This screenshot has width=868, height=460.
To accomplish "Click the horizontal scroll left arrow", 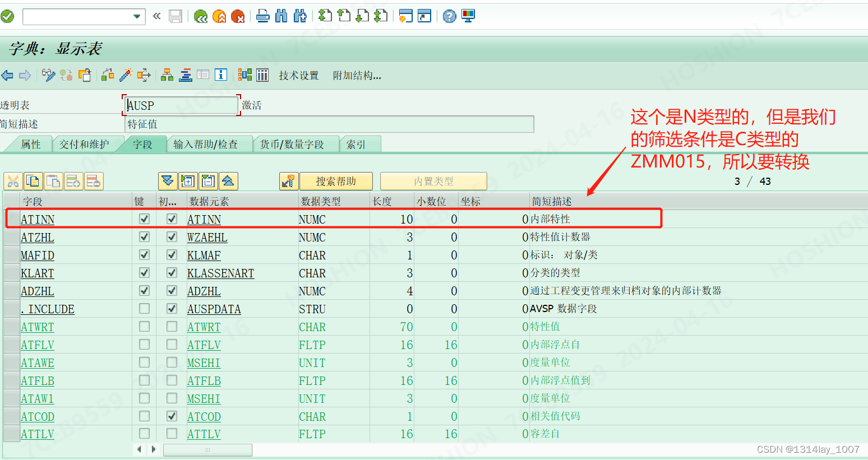I will pyautogui.click(x=139, y=449).
